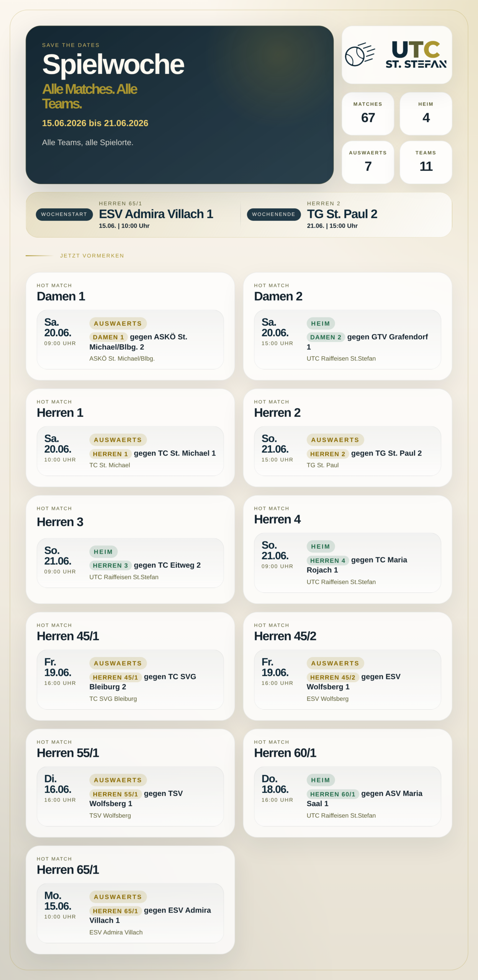
Task: Open ESV Admira Villach 1 week-start match
Action: point(156,214)
